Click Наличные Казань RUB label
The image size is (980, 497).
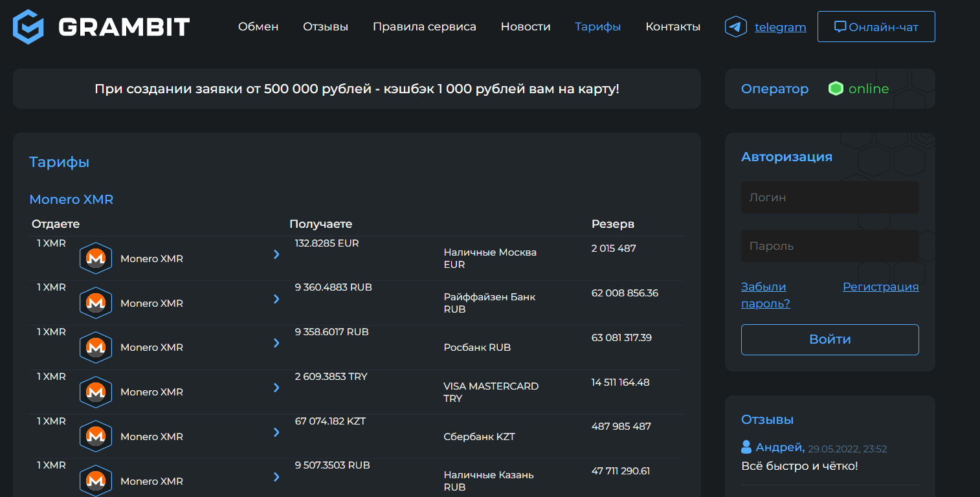pos(489,481)
